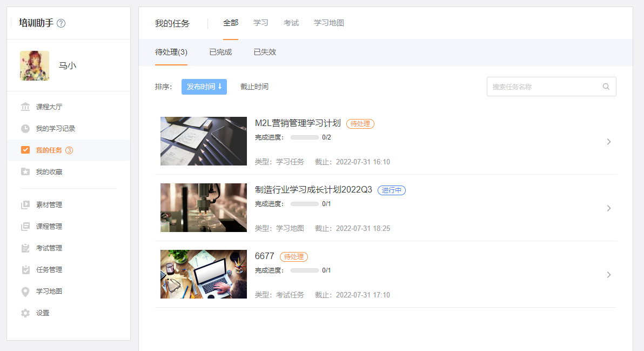Click the number 3 badge beside 我的任务

pyautogui.click(x=69, y=150)
